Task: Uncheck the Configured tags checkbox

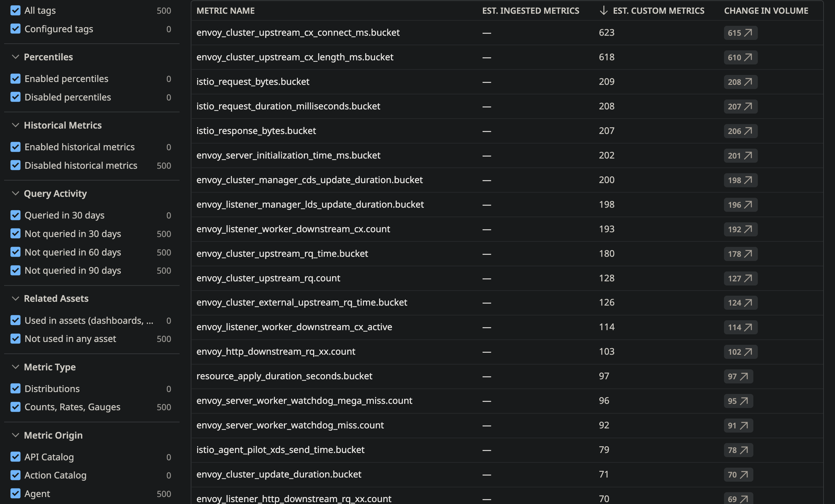Action: (x=15, y=29)
